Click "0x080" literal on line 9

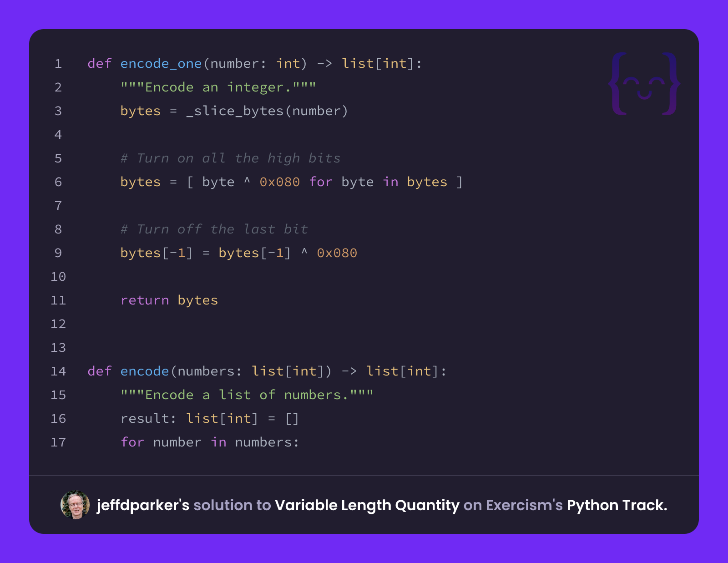coord(337,253)
